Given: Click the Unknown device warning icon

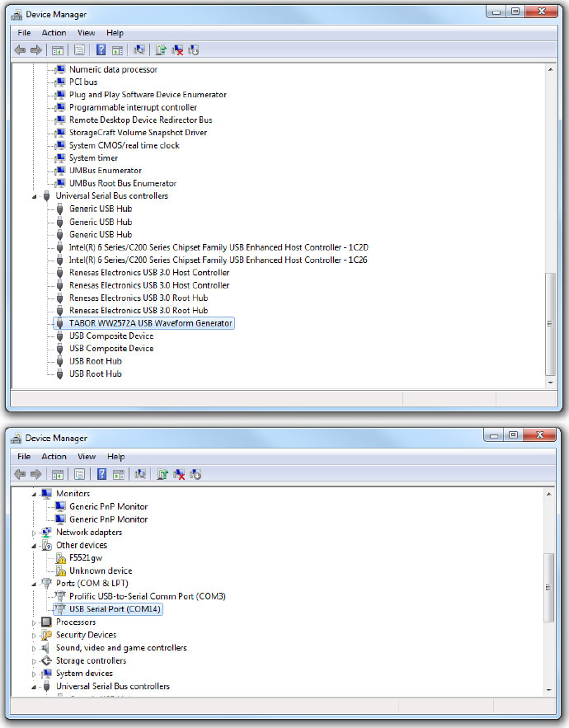Looking at the screenshot, I should point(60,571).
